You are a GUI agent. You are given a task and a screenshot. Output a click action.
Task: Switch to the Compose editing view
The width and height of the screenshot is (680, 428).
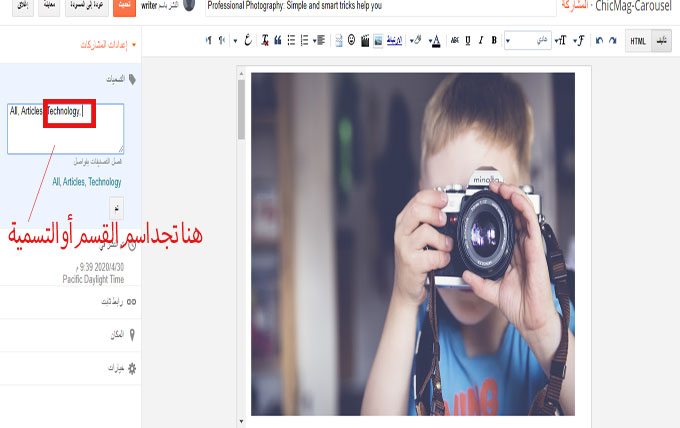[662, 41]
